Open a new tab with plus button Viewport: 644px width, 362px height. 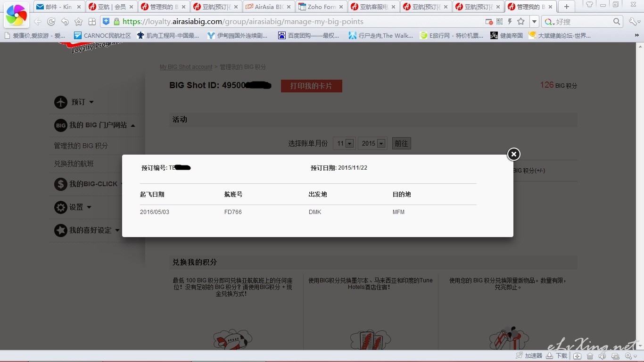pos(567,7)
